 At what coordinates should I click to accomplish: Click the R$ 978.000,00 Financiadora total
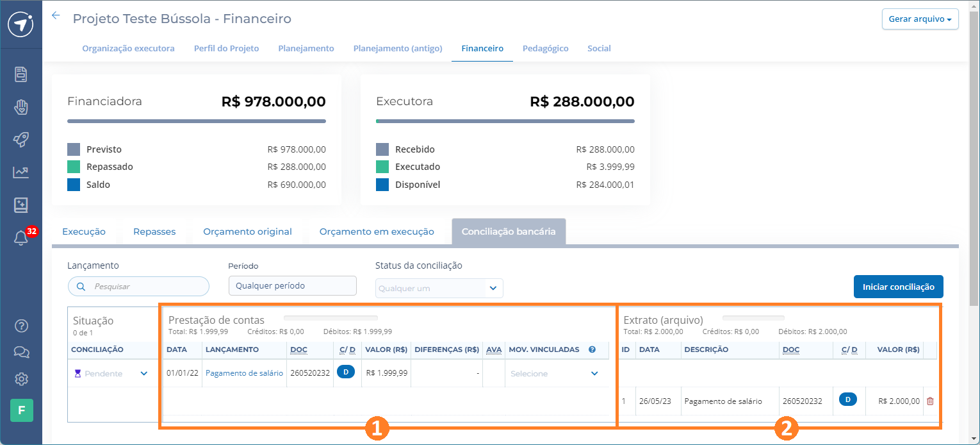[274, 101]
